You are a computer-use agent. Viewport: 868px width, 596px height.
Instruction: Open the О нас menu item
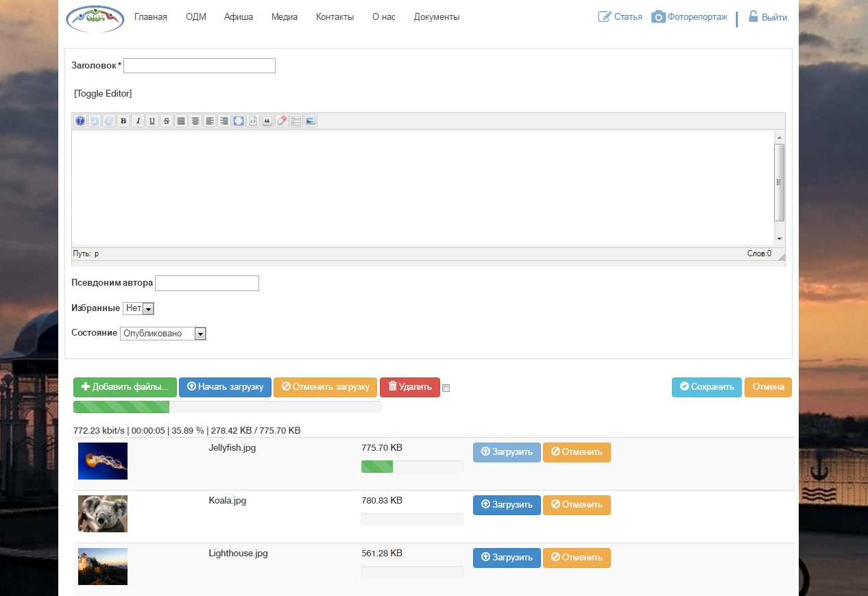[384, 17]
